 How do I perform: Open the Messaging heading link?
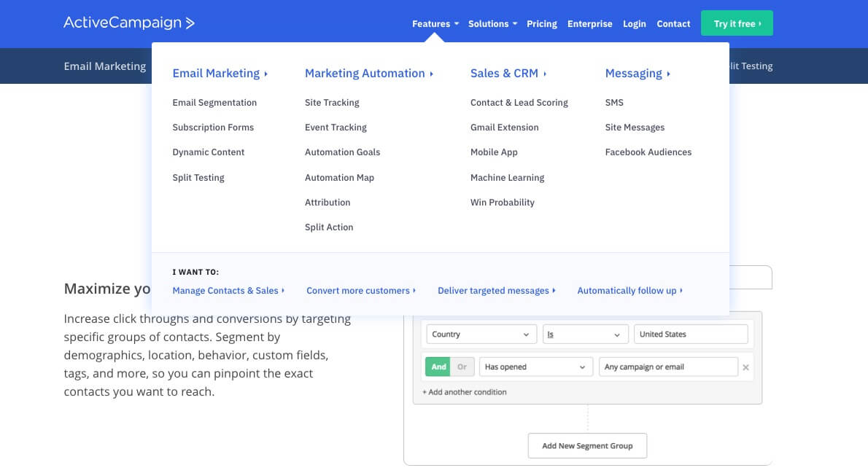click(x=638, y=73)
